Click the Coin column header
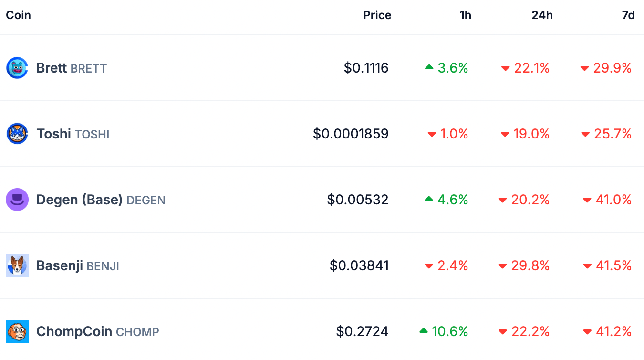 [x=18, y=15]
